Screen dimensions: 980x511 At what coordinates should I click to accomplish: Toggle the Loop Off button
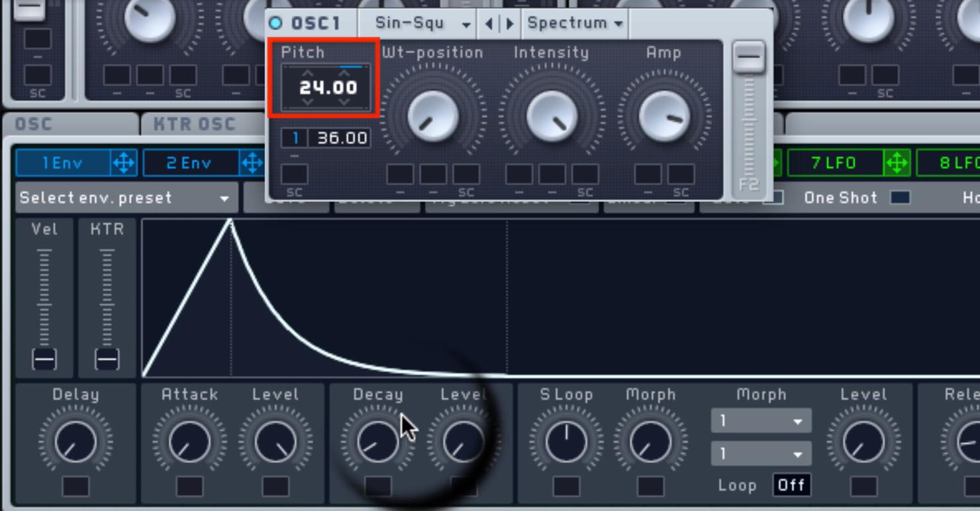point(792,485)
